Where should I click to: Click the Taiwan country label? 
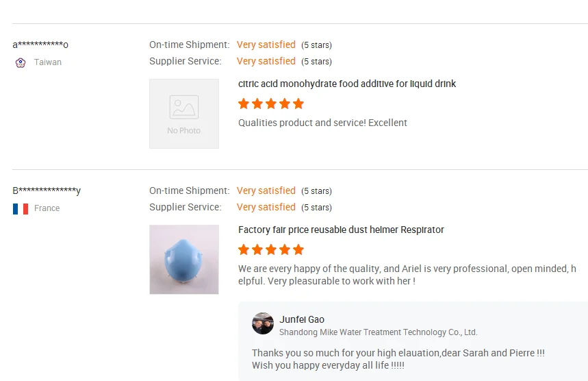tap(48, 62)
